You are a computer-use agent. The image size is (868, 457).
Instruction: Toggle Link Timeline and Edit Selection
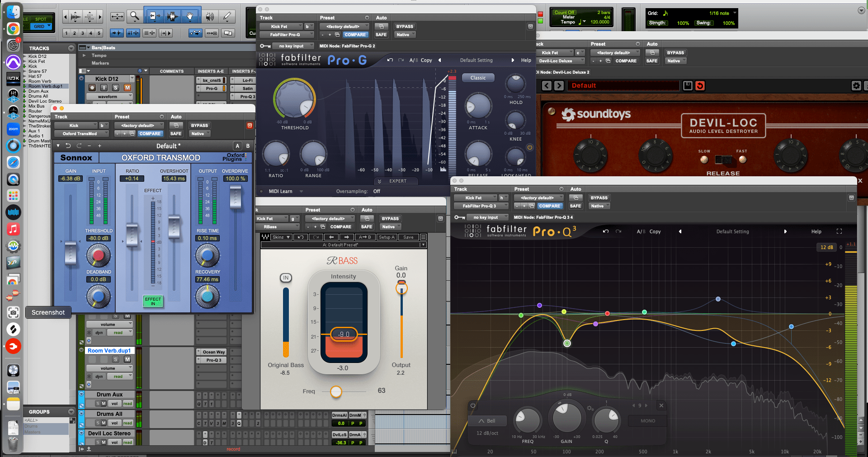click(133, 33)
